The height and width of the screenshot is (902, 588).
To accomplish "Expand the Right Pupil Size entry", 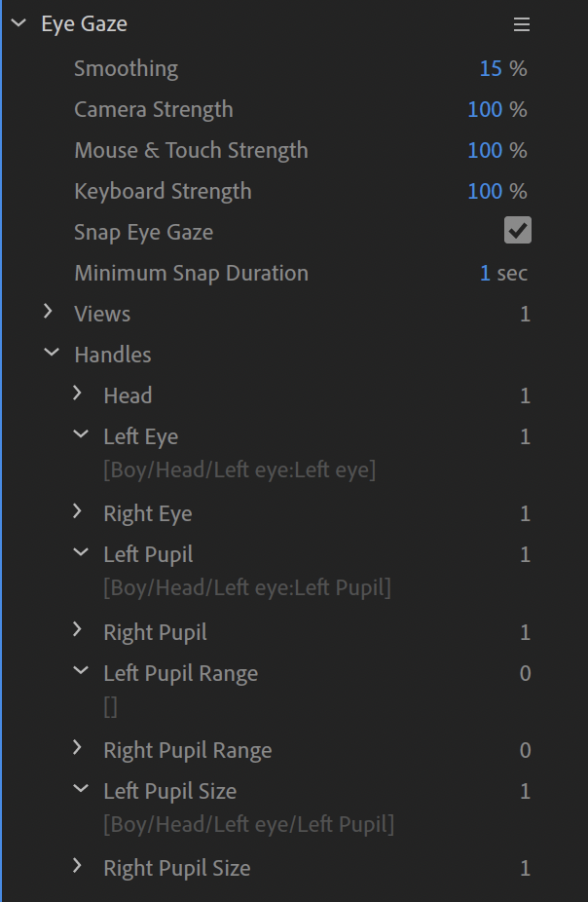I will [79, 867].
